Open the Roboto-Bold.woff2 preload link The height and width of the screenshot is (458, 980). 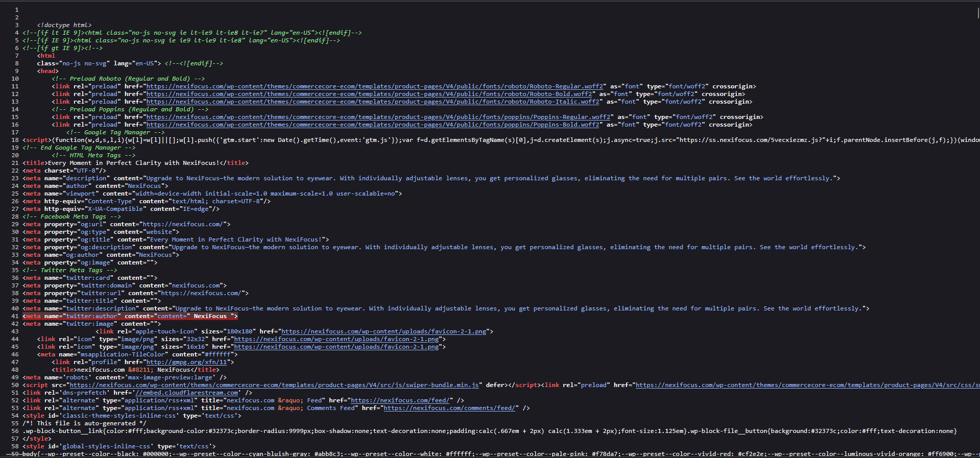[369, 94]
